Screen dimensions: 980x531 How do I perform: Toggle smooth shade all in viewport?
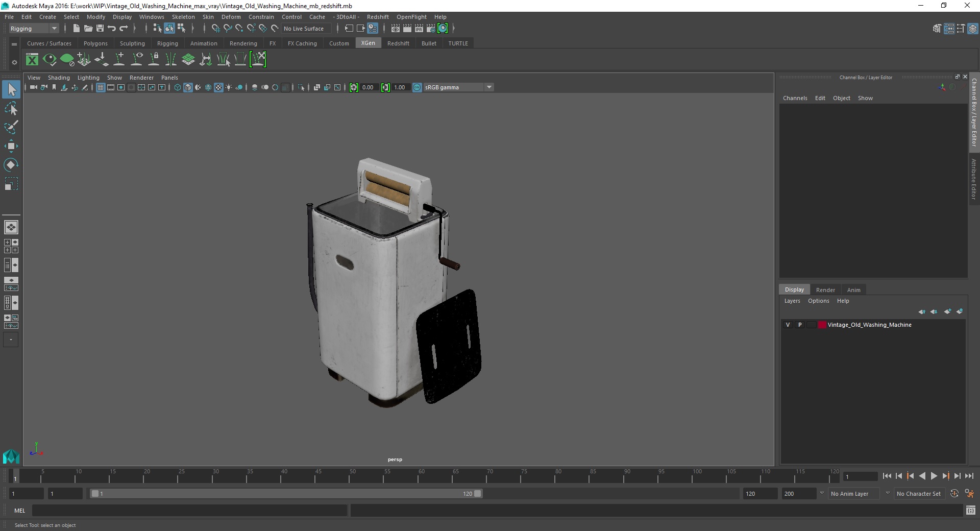tap(188, 87)
